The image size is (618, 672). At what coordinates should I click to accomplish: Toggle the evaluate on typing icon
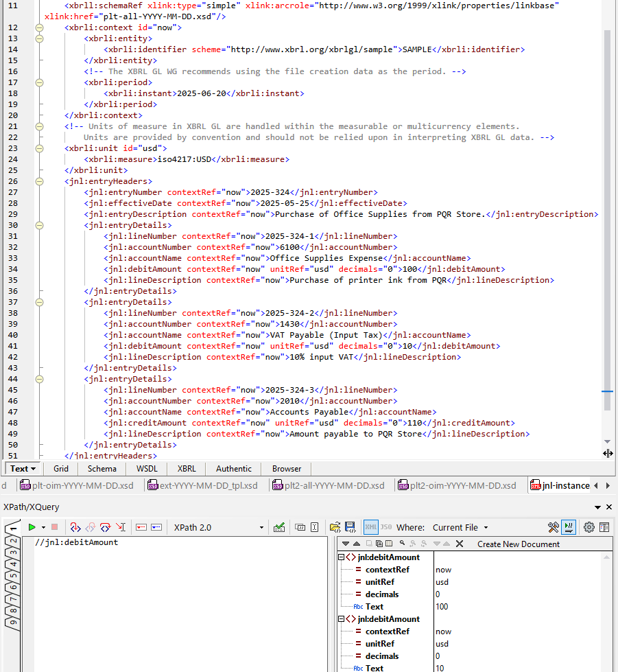569,527
